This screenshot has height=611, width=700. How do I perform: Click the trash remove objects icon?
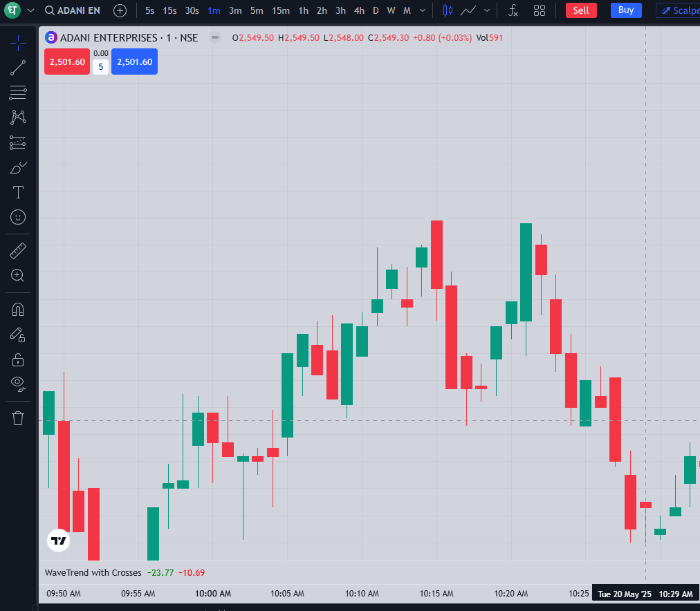pyautogui.click(x=18, y=418)
